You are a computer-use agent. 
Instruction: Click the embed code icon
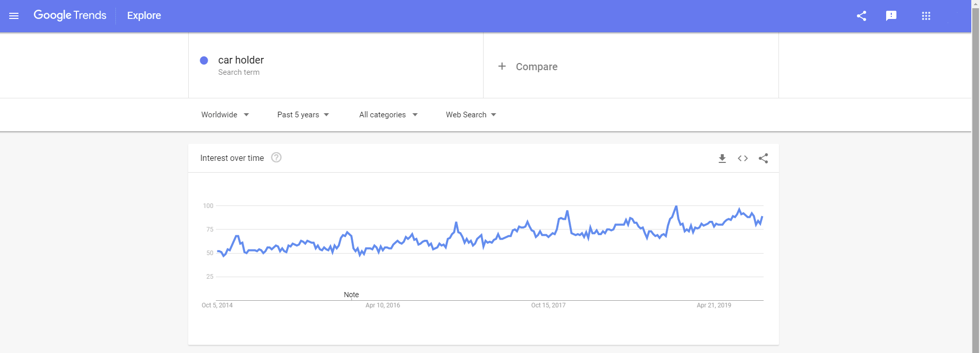[743, 158]
